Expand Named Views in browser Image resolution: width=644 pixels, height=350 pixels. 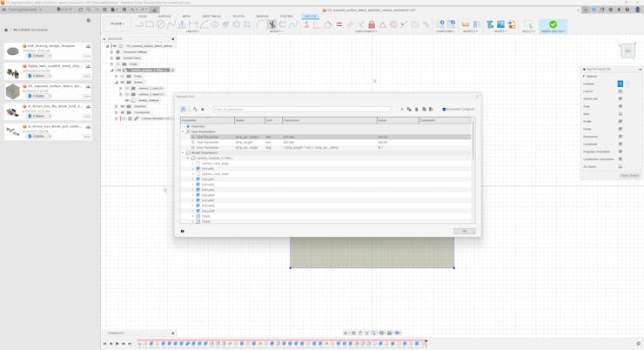pyautogui.click(x=111, y=58)
